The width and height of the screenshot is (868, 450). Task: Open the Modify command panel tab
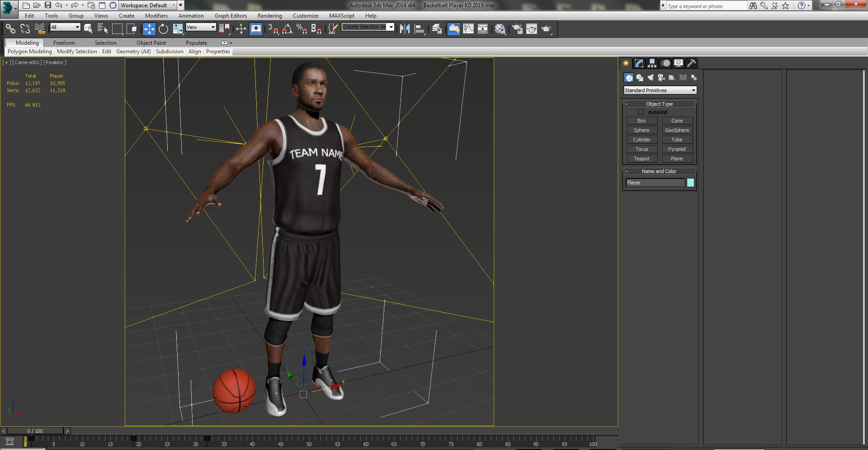point(639,63)
